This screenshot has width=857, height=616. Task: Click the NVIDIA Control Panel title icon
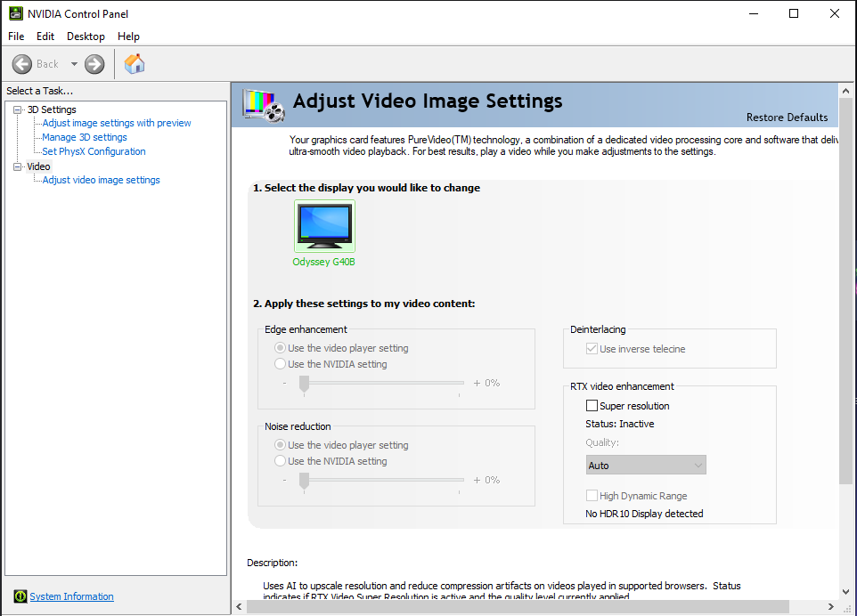pyautogui.click(x=16, y=13)
